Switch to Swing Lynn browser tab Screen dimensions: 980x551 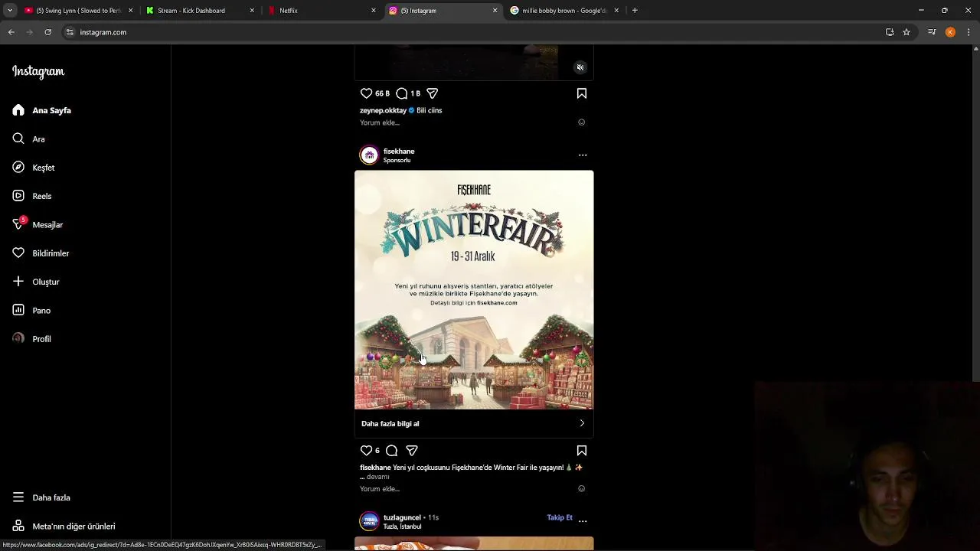(77, 11)
